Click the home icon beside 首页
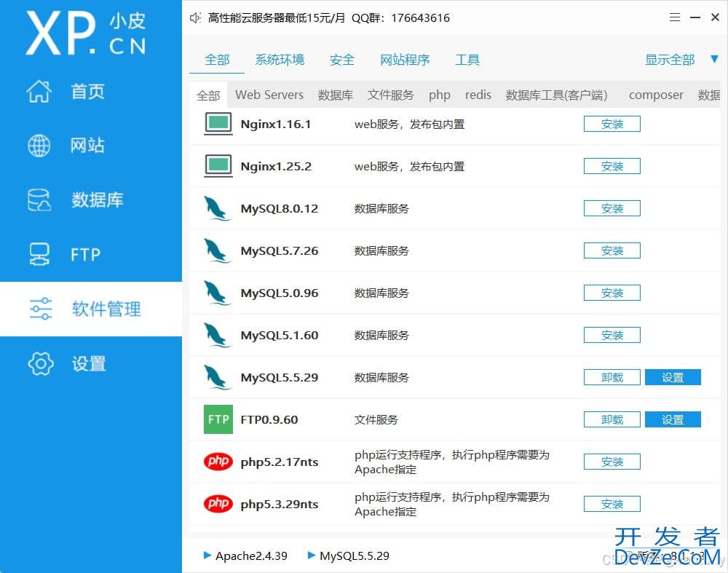 pyautogui.click(x=39, y=92)
